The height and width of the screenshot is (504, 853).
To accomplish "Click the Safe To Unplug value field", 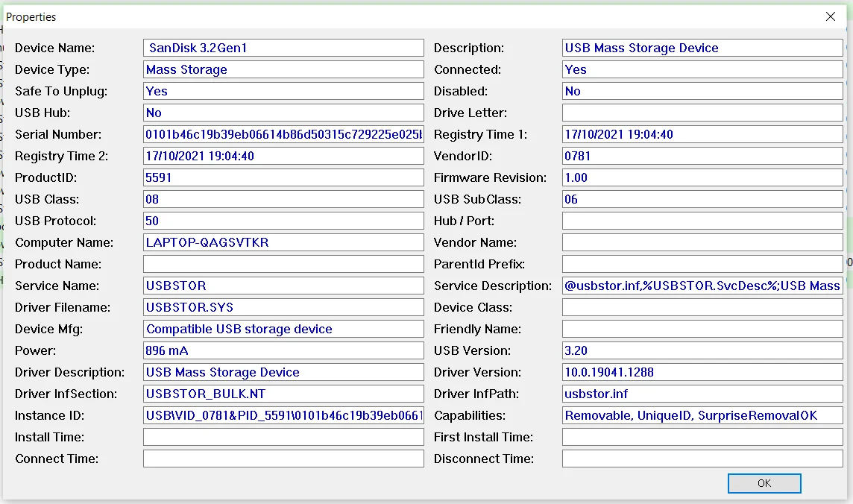I will coord(283,92).
